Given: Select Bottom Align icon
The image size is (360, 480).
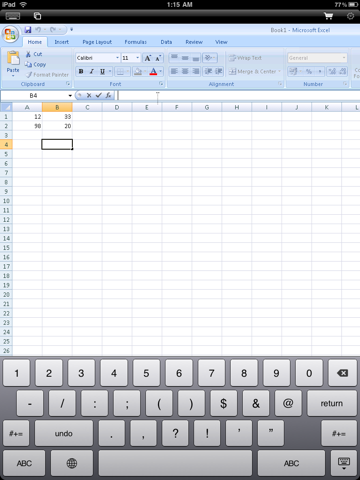Looking at the screenshot, I should pyautogui.click(x=196, y=58).
